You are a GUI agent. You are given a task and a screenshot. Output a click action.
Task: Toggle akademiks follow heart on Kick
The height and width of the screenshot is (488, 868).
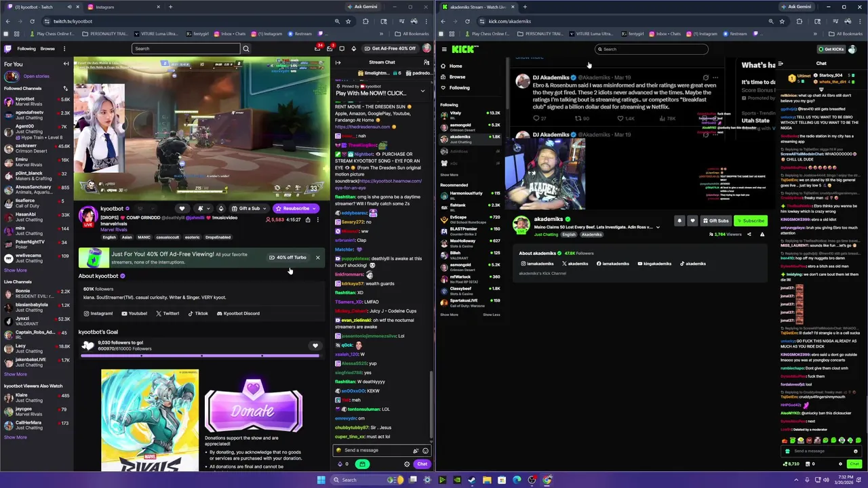point(692,220)
